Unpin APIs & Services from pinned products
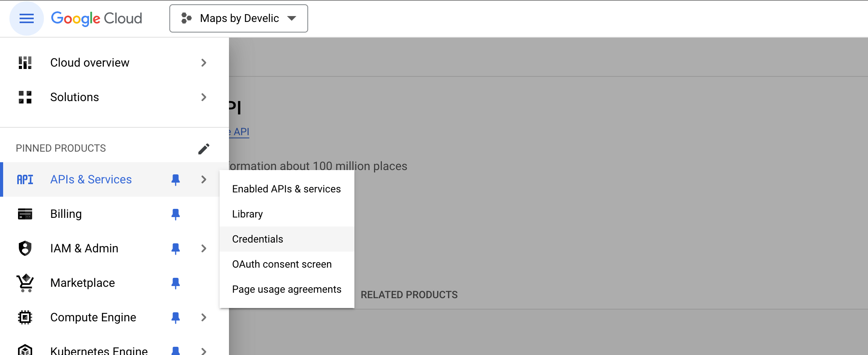 tap(175, 179)
